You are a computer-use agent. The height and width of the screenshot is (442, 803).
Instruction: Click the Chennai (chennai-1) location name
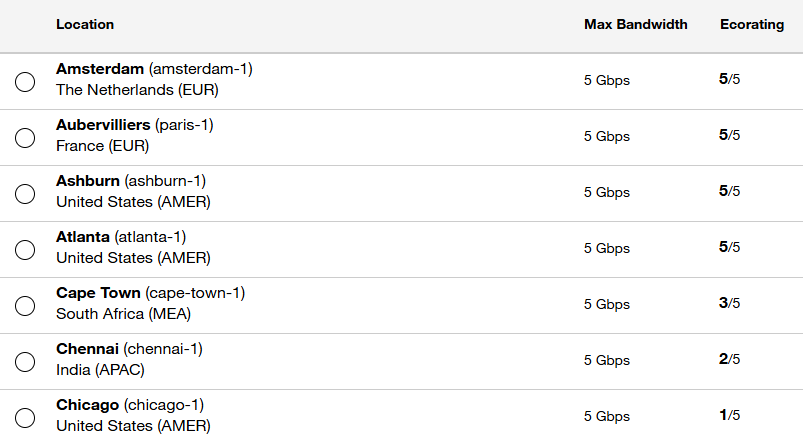pos(130,349)
